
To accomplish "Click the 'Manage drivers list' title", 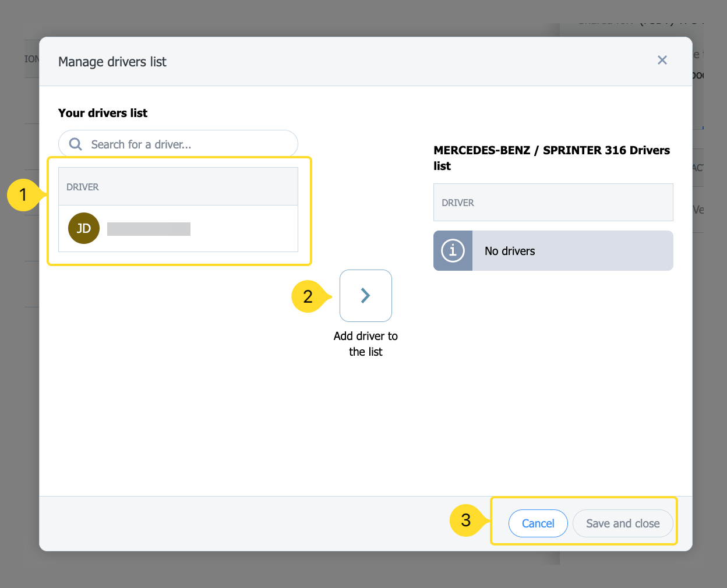I will (112, 62).
